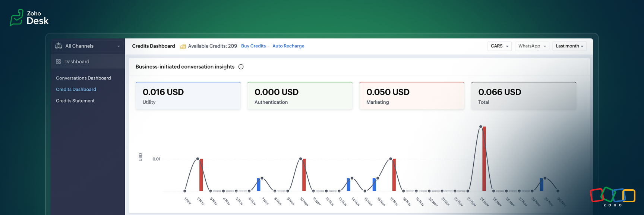The width and height of the screenshot is (644, 215).
Task: Click the red bar at 2 Nov
Action: [x=201, y=175]
